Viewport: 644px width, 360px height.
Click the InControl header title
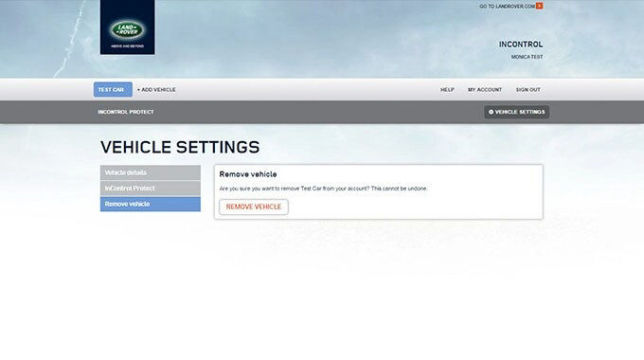(521, 45)
